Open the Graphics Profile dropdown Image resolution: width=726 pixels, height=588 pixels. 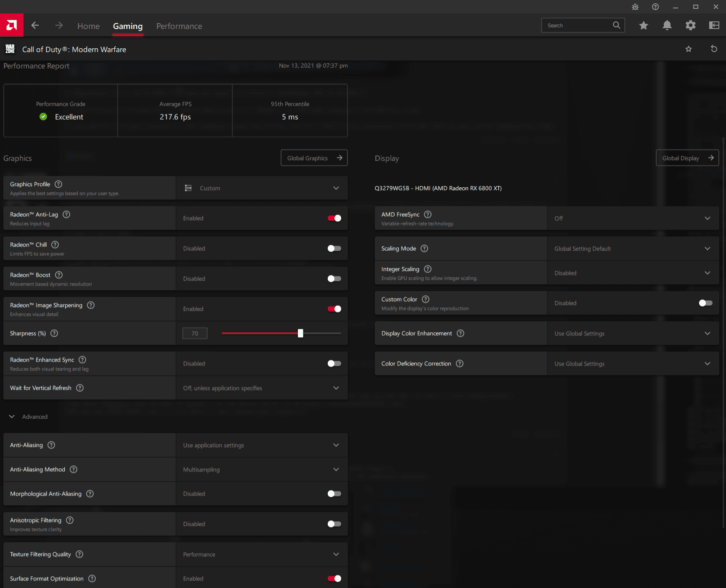(x=262, y=188)
